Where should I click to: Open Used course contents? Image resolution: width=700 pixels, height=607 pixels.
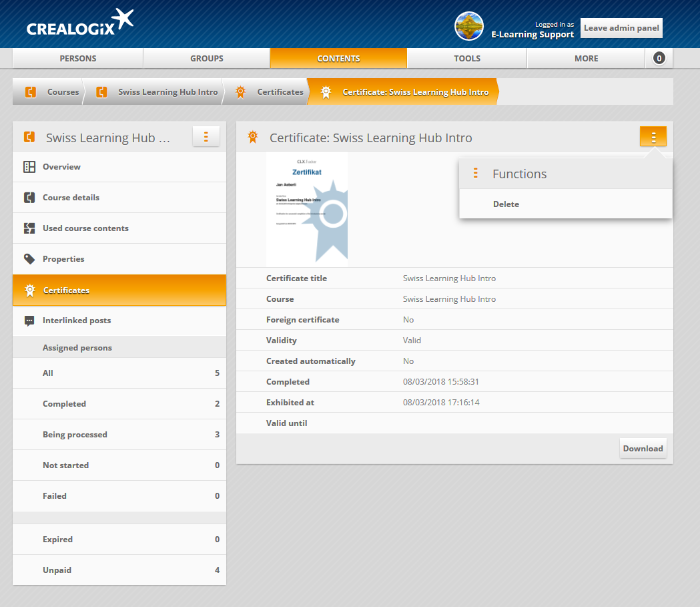[x=119, y=228]
